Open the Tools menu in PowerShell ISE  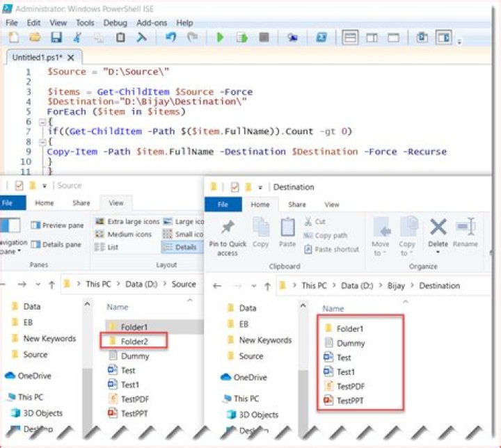tap(85, 23)
